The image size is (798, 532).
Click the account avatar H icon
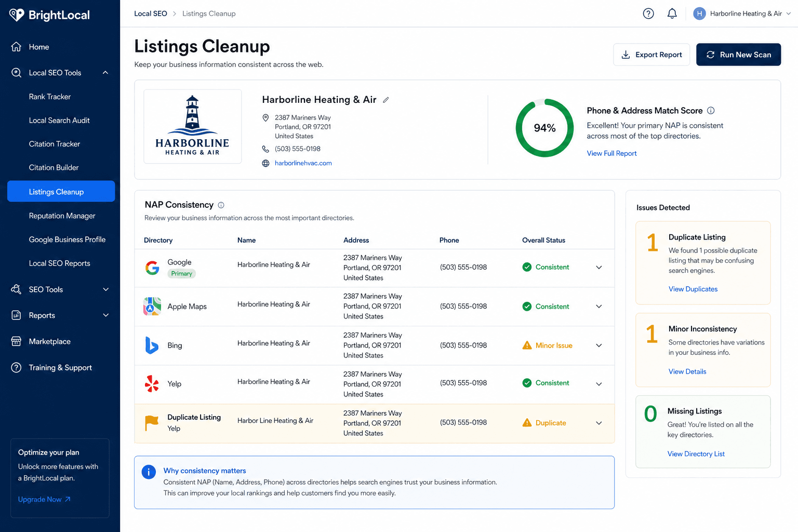pyautogui.click(x=699, y=14)
